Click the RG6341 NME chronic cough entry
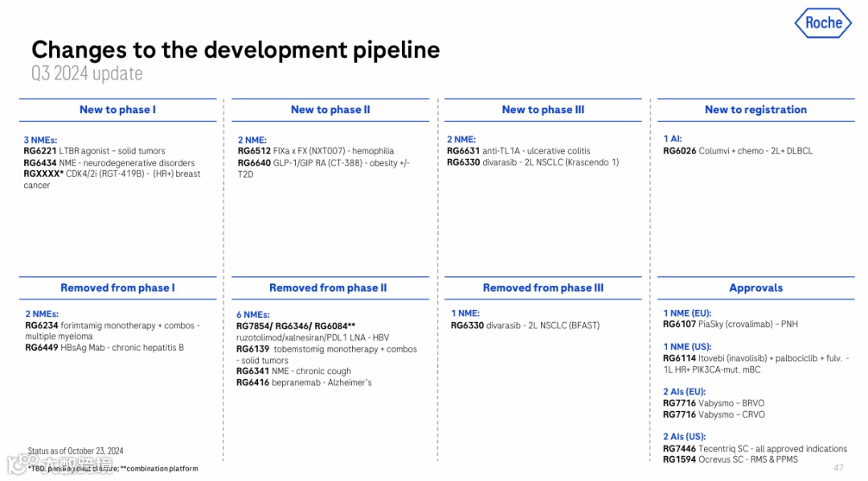Screen dimensions: 868x481 293,371
